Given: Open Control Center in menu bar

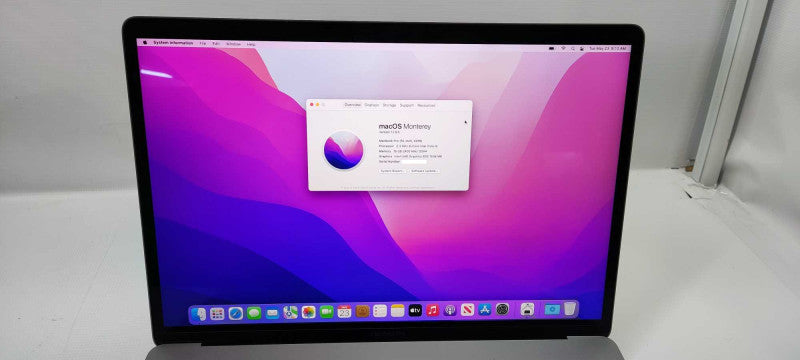Looking at the screenshot, I should (x=582, y=48).
